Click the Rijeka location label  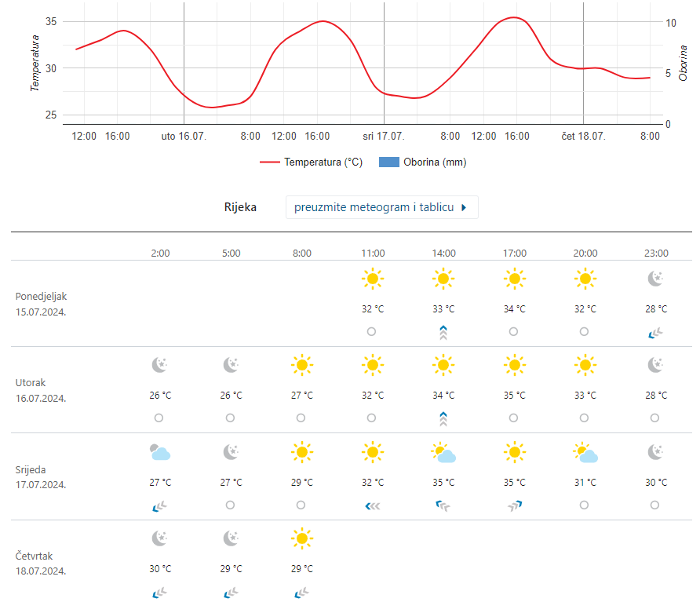pyautogui.click(x=240, y=207)
